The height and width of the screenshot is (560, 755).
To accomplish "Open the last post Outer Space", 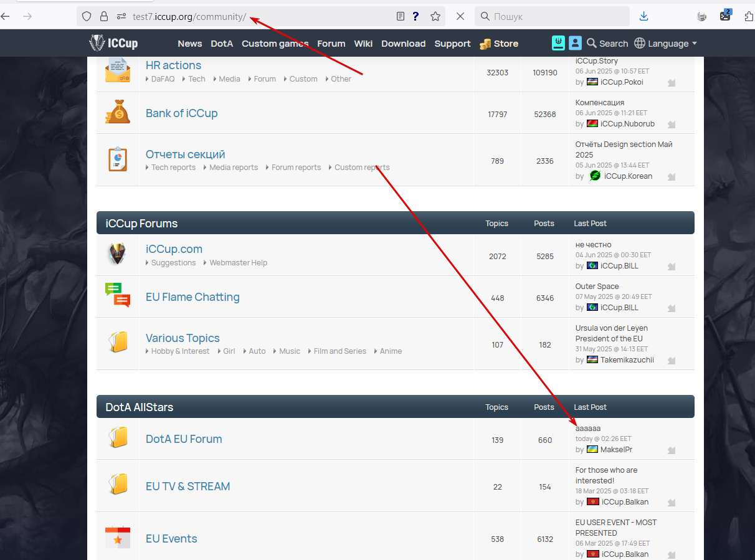I will coord(597,287).
